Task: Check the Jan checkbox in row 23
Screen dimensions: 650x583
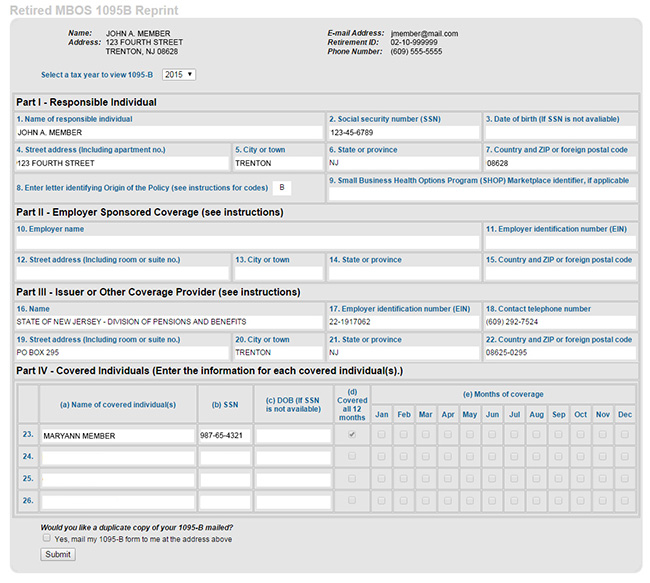Action: (381, 435)
